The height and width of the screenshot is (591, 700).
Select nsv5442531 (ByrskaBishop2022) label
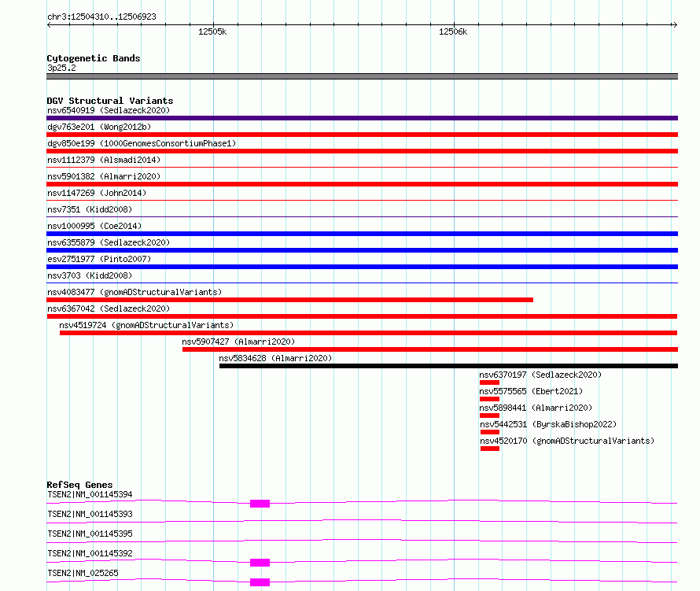548,424
